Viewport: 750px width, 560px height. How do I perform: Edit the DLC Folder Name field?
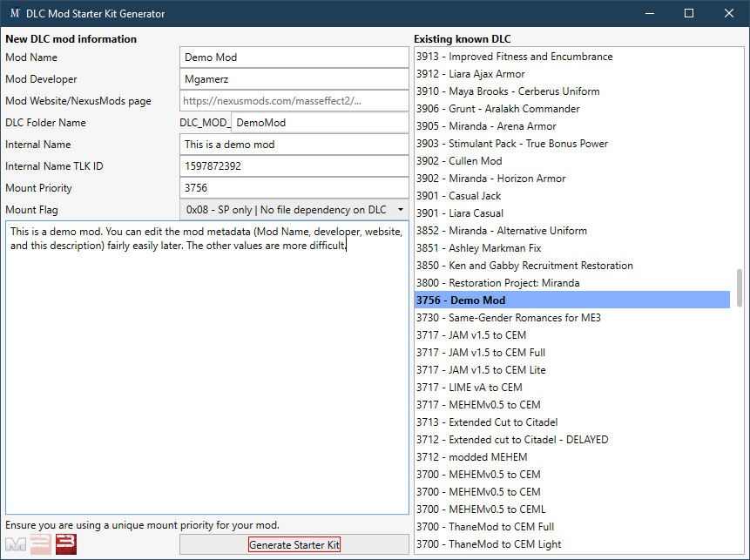point(319,123)
